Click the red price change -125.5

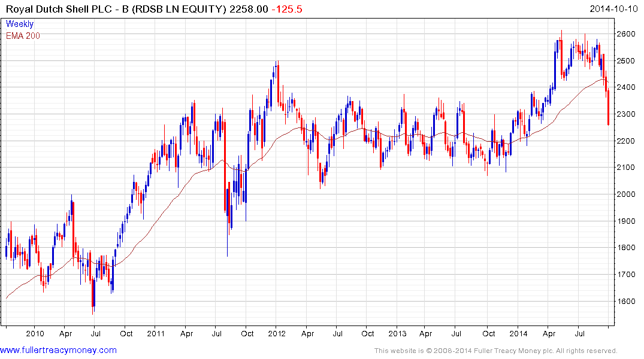287,9
